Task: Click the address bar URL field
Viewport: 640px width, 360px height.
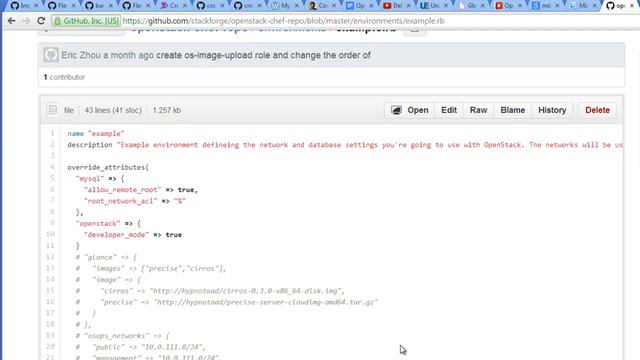Action: click(x=283, y=21)
